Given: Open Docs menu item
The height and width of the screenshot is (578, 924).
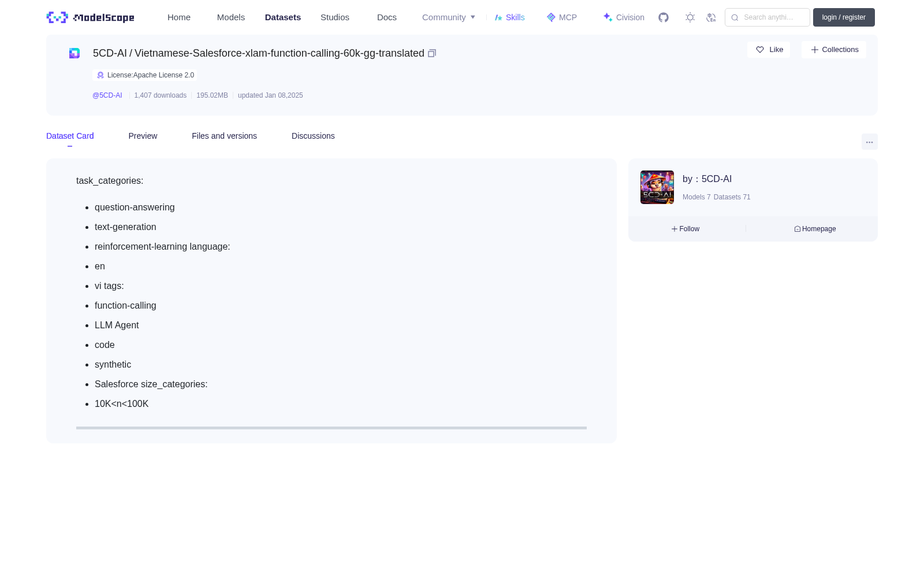Looking at the screenshot, I should [387, 17].
